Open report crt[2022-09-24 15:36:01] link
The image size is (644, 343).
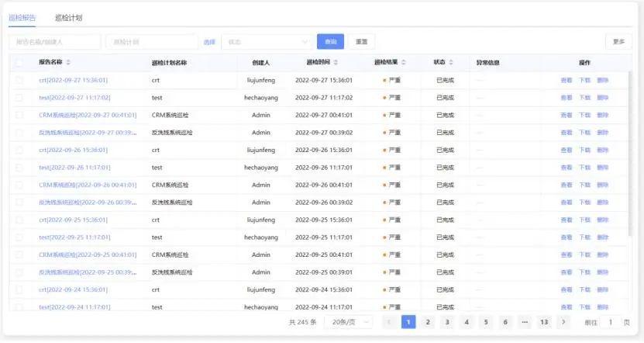pos(73,289)
